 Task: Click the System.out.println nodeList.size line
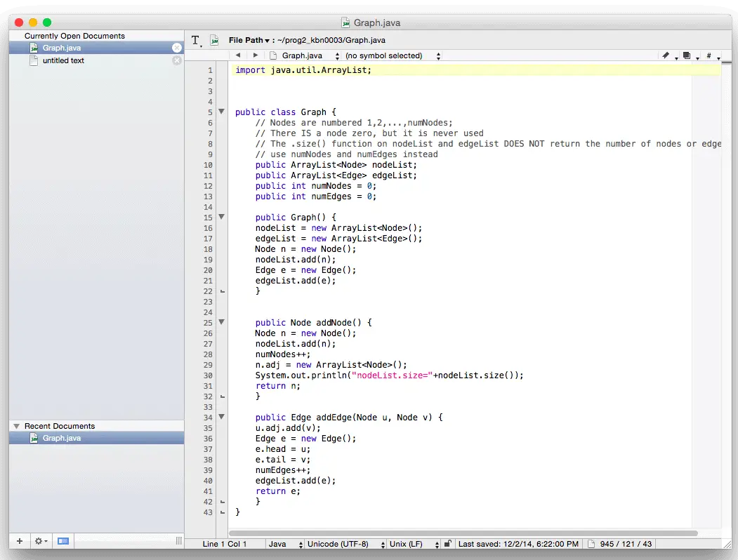click(389, 375)
